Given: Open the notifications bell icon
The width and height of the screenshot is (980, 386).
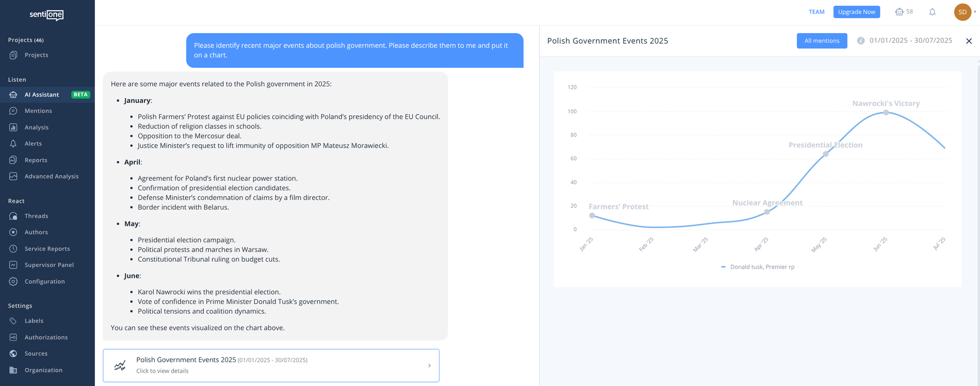Looking at the screenshot, I should tap(932, 12).
